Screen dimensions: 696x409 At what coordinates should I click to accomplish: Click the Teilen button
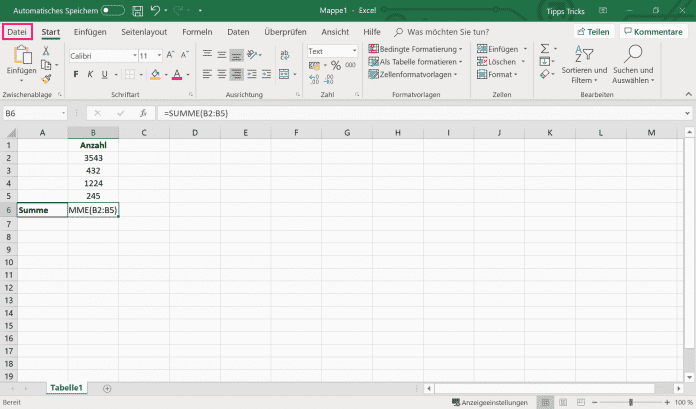click(x=592, y=32)
